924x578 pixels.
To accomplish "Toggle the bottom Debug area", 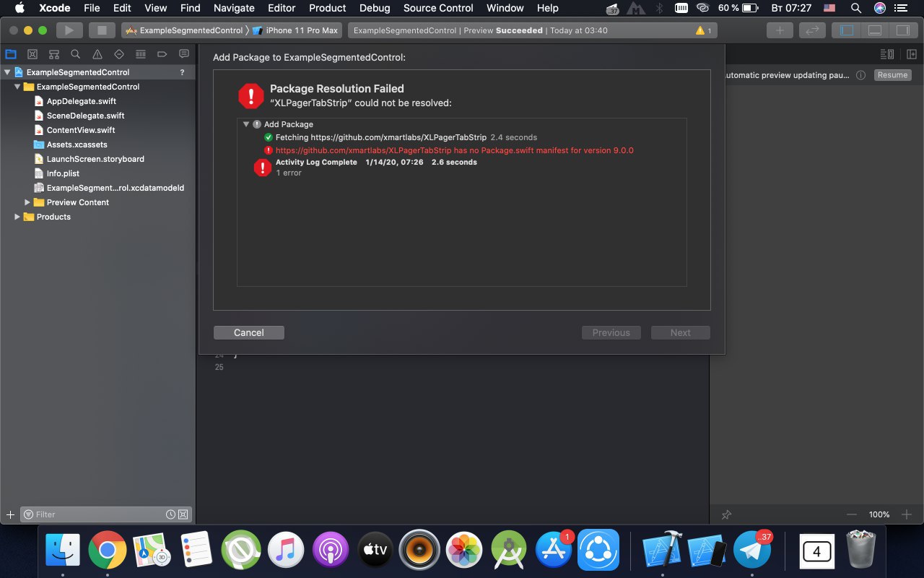I will tap(874, 30).
